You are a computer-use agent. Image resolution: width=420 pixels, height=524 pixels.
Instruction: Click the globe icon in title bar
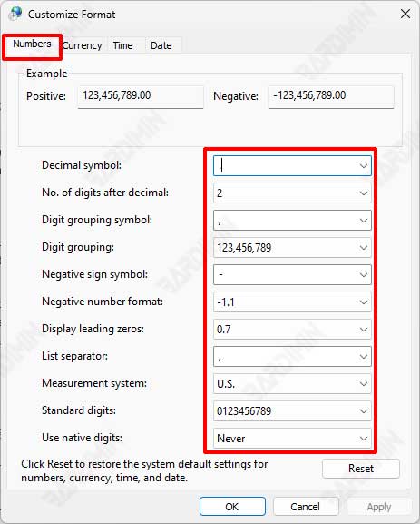click(15, 14)
